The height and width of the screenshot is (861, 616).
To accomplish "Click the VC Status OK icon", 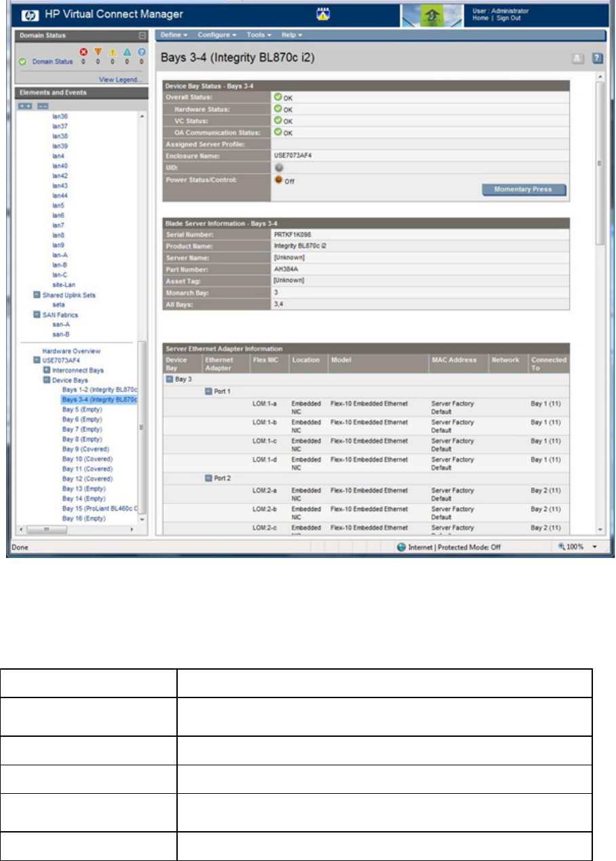I will click(277, 120).
